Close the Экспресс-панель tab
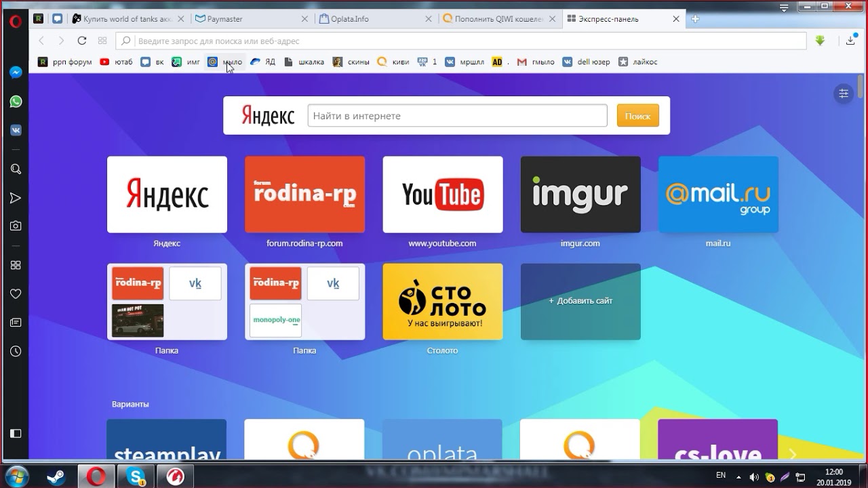The image size is (868, 488). (675, 19)
